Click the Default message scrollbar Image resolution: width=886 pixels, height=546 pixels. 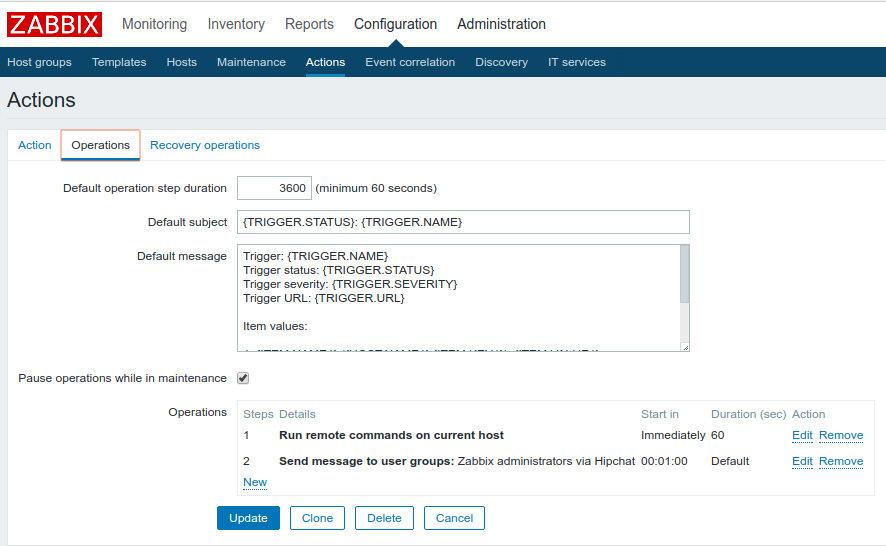685,274
